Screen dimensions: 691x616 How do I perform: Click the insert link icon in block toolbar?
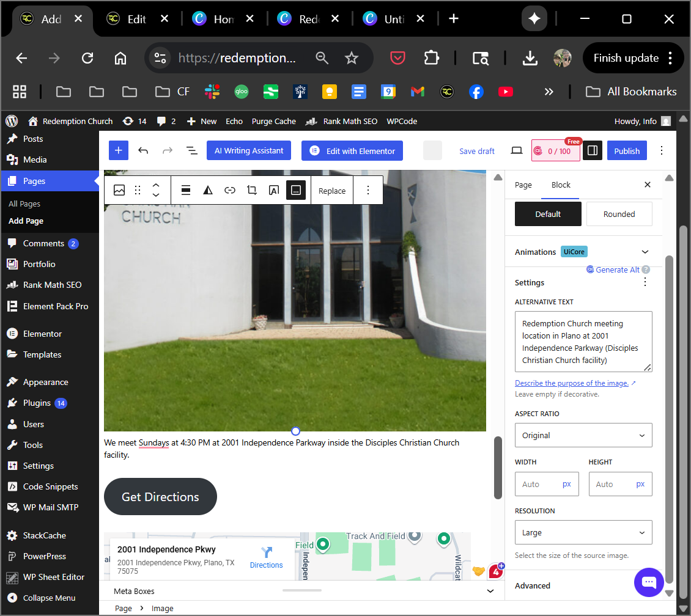(230, 191)
